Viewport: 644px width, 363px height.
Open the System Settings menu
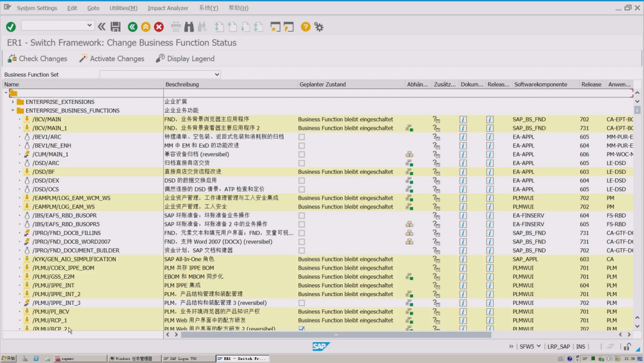[x=37, y=8]
